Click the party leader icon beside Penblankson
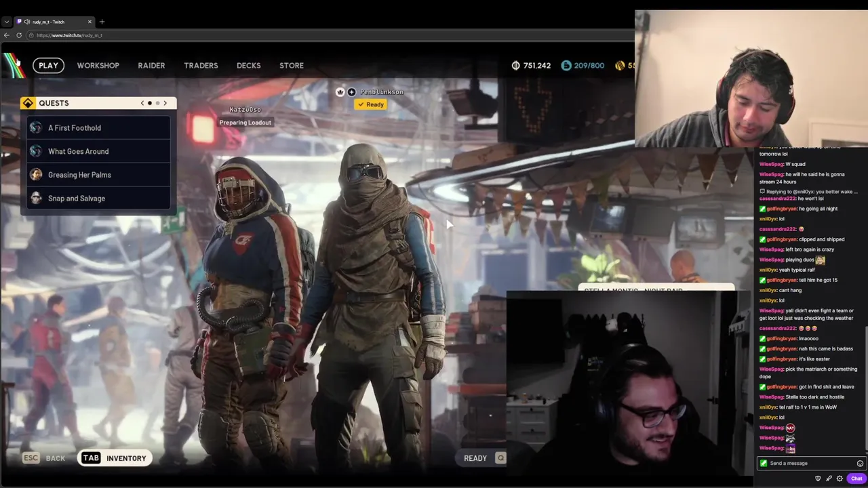Screen dimensions: 868x488 click(340, 92)
